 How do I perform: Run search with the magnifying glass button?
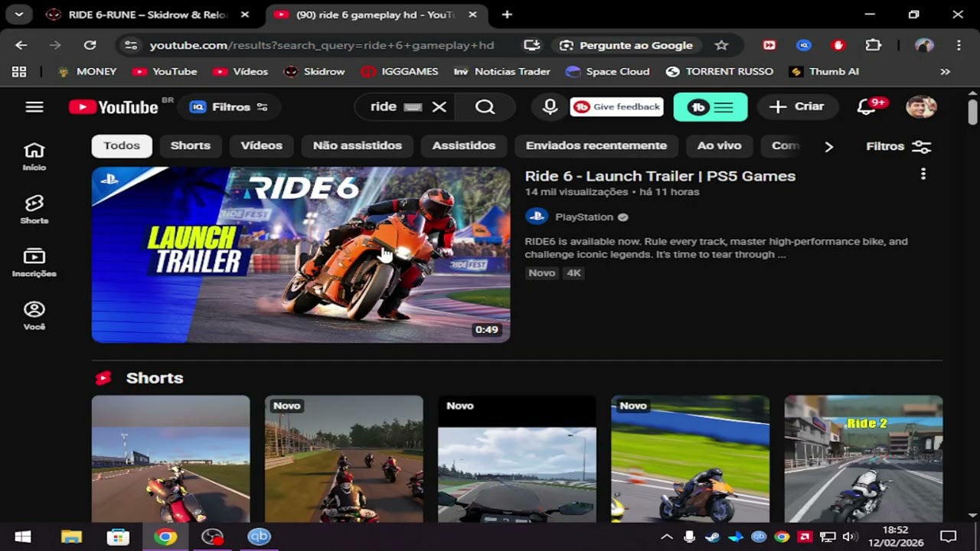[485, 107]
